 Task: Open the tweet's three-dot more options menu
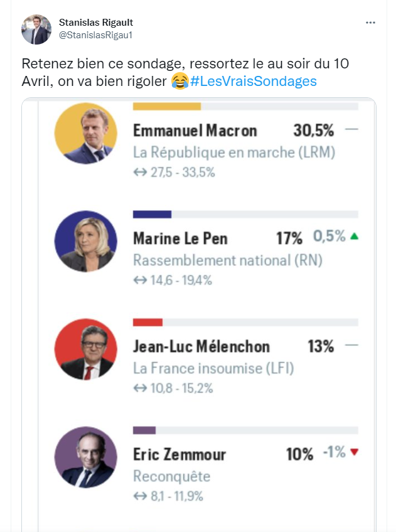371,23
